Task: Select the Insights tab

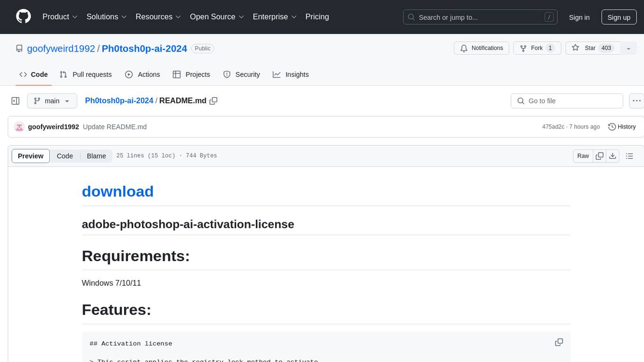Action: 291,74
